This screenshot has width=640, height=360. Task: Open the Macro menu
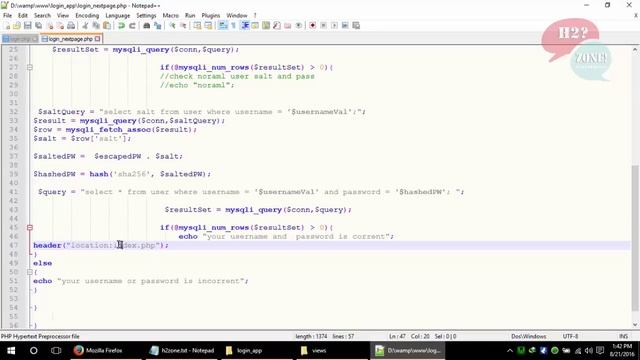171,16
